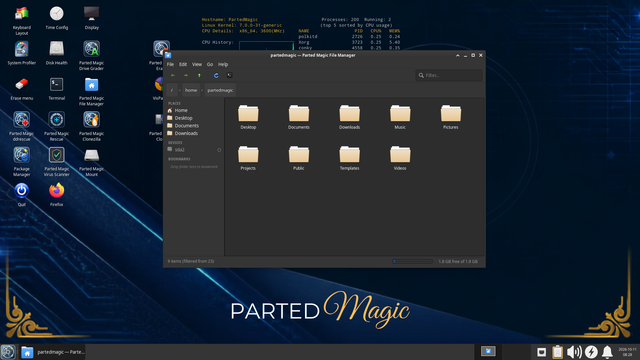Select the Music folder
The height and width of the screenshot is (360, 640).
click(x=400, y=117)
